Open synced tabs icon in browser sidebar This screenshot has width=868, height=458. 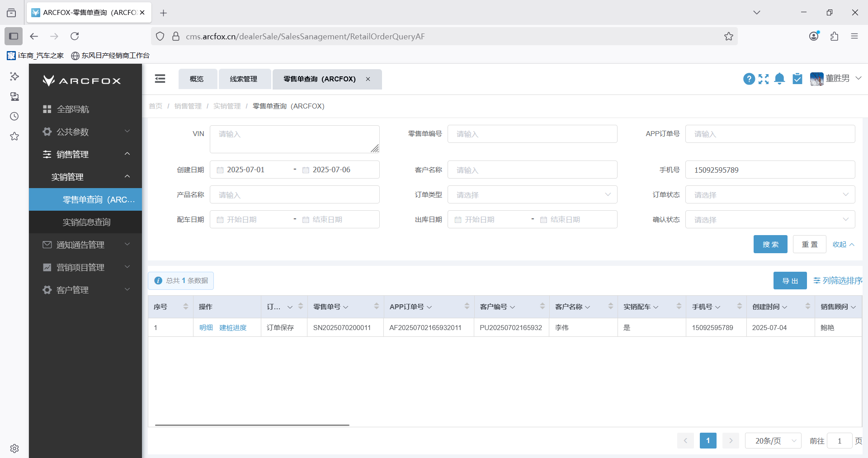14,96
